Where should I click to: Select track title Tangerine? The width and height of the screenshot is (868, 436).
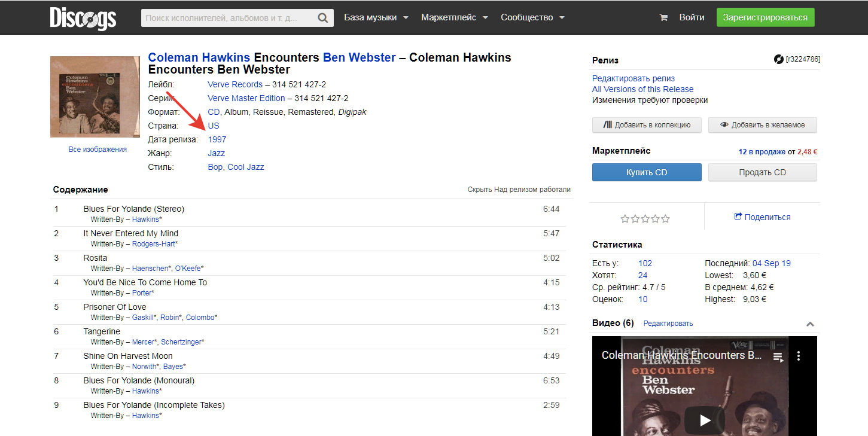[102, 331]
